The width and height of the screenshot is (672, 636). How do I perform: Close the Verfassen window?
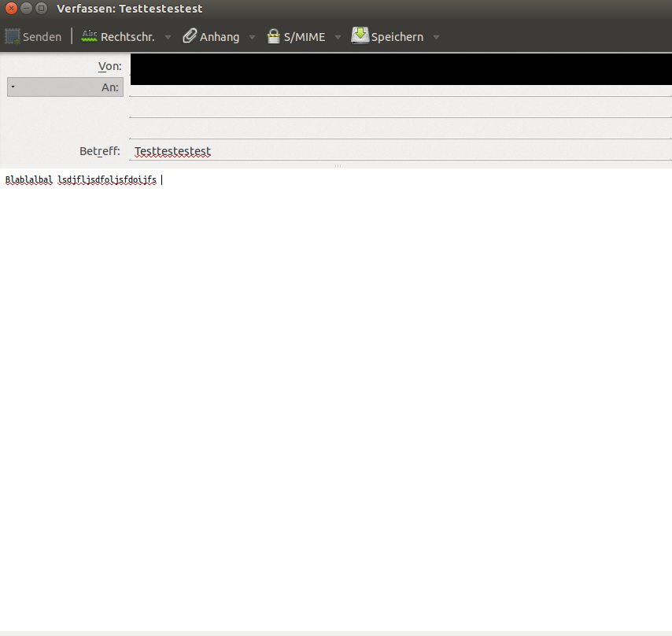(11, 8)
